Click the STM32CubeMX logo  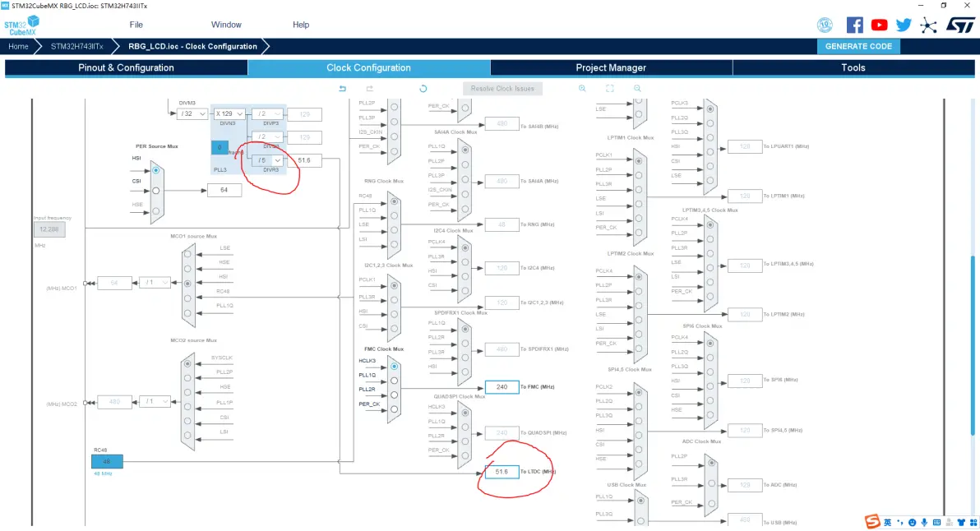[x=22, y=25]
